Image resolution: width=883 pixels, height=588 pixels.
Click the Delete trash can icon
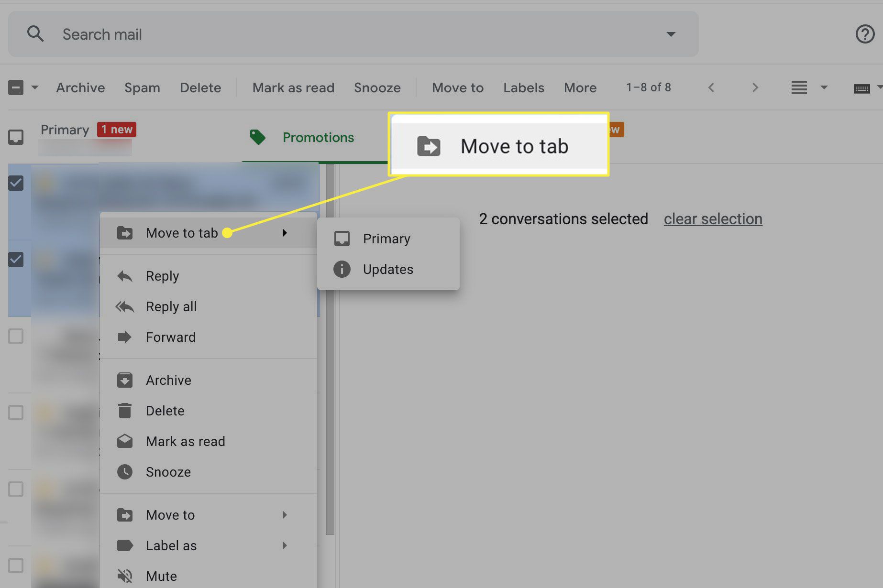click(125, 411)
